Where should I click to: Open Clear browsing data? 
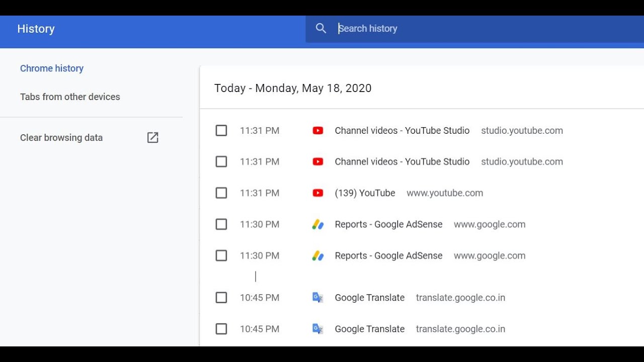[x=61, y=138]
